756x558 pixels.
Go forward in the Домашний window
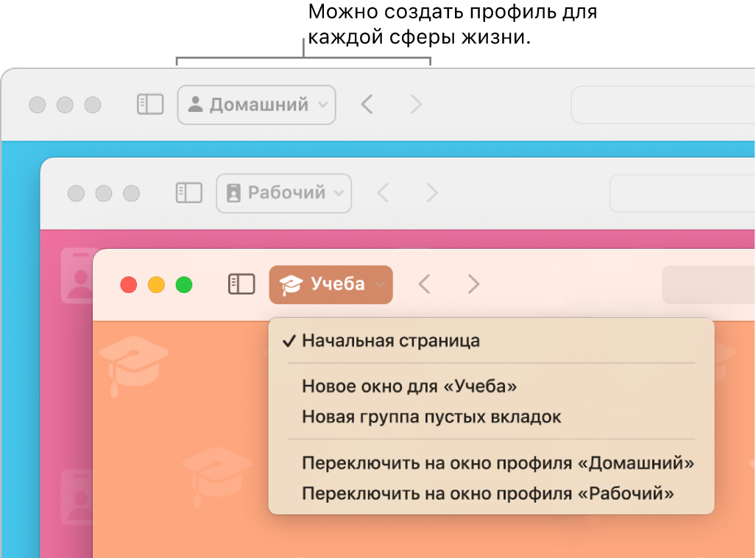416,105
